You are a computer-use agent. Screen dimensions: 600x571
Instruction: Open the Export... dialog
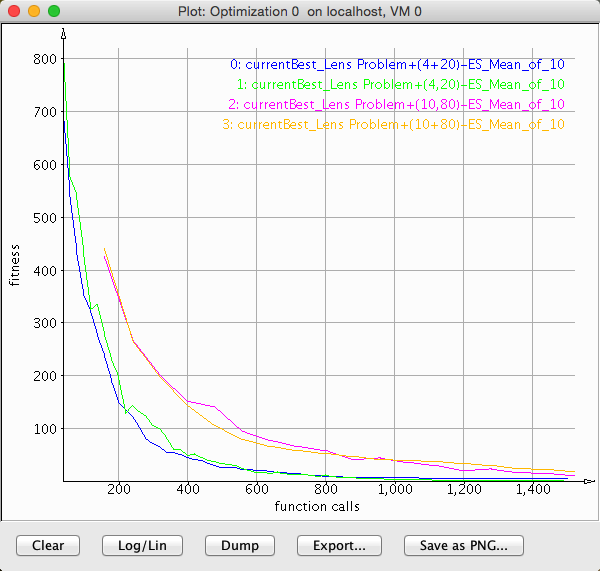point(338,545)
